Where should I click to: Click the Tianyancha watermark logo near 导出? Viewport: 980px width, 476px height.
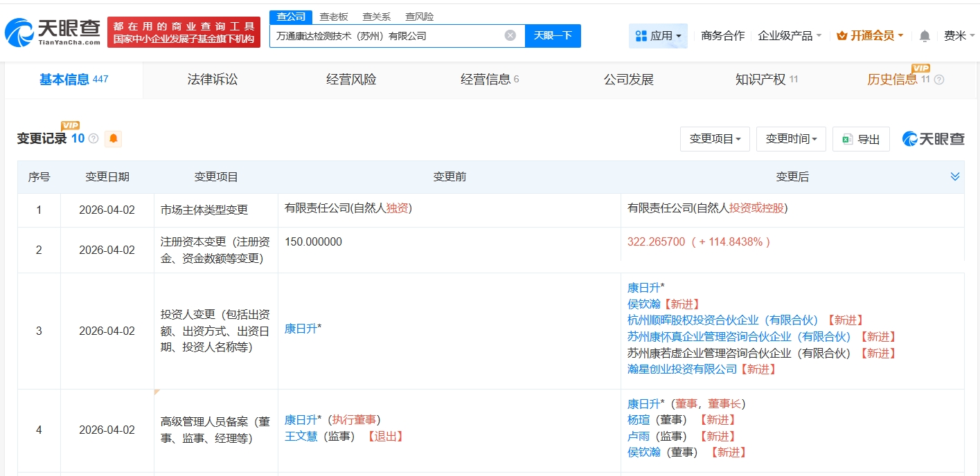click(x=933, y=138)
